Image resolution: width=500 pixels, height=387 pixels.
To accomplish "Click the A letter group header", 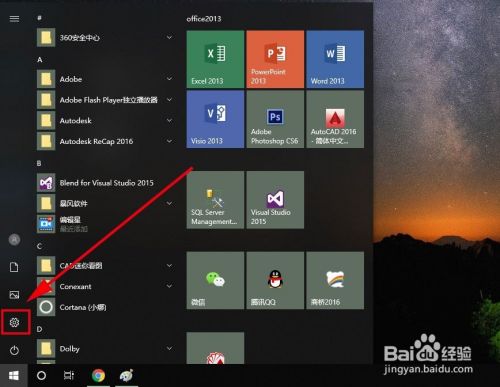I will [40, 60].
